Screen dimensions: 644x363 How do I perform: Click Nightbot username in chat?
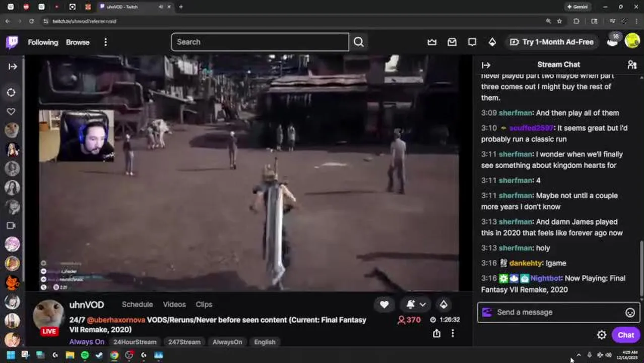[547, 278]
